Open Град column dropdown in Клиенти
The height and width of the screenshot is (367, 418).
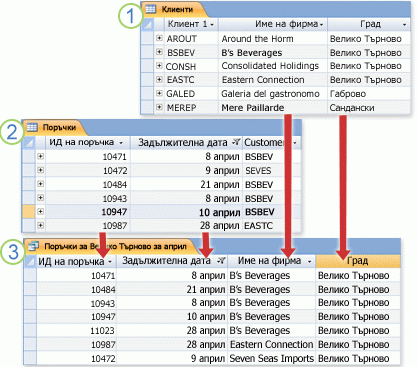404,25
